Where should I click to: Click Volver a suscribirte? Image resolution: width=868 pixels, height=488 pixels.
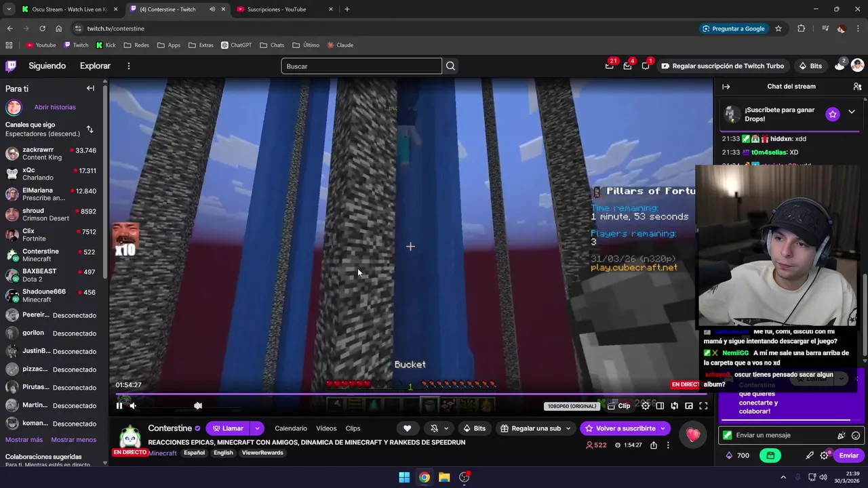[625, 428]
